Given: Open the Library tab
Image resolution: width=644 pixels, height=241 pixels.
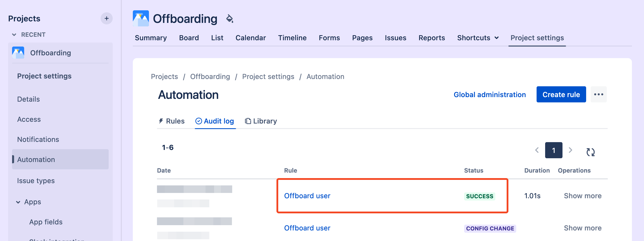Looking at the screenshot, I should [261, 121].
